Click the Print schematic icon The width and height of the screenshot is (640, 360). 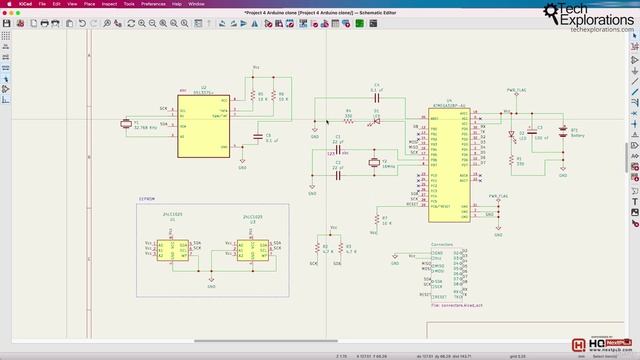coord(44,23)
